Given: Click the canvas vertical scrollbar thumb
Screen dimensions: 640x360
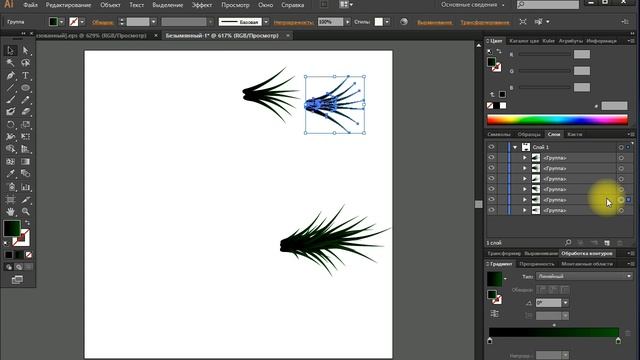Looking at the screenshot, I should pos(479,204).
